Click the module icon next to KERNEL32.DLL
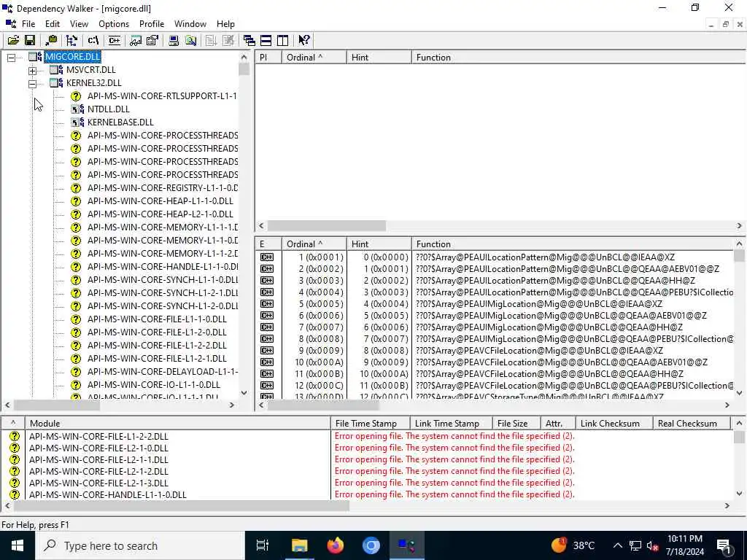Screen dimensions: 747x560 (56, 83)
